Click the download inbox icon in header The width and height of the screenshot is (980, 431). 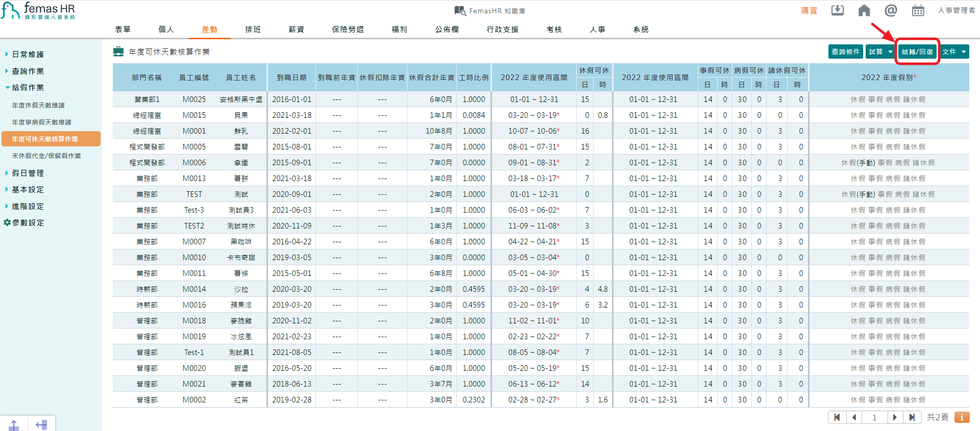[838, 10]
